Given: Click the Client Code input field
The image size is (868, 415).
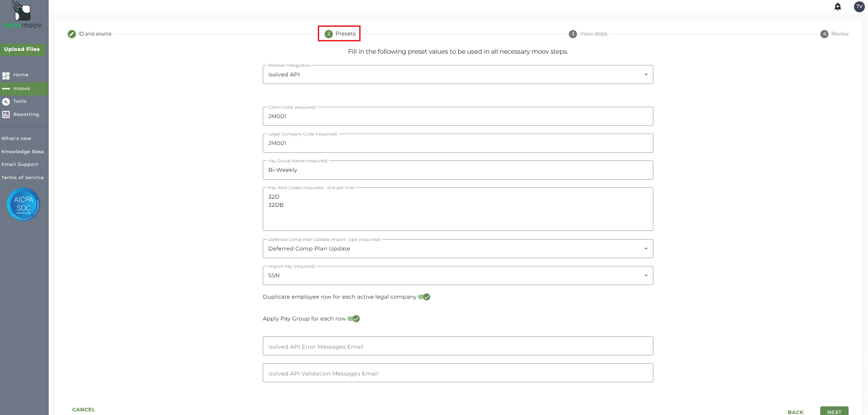Looking at the screenshot, I should [457, 116].
